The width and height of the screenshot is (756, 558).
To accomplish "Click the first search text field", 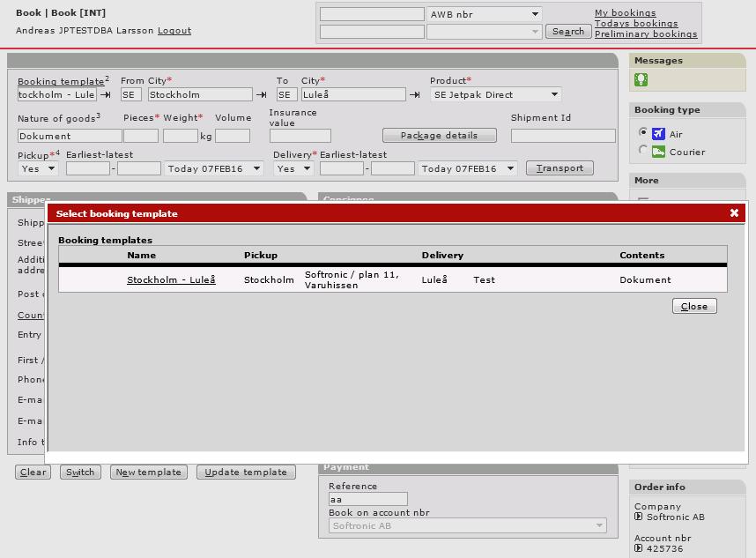I will point(372,14).
